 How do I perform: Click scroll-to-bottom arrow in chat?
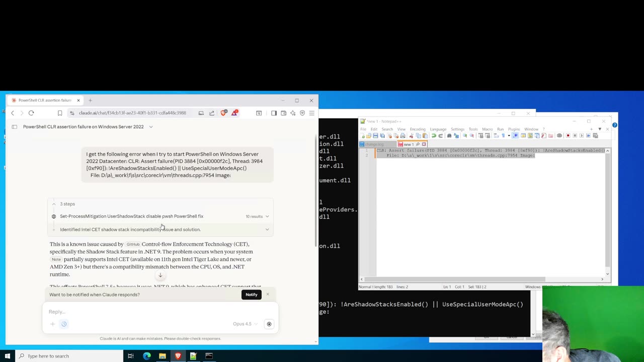tap(160, 275)
